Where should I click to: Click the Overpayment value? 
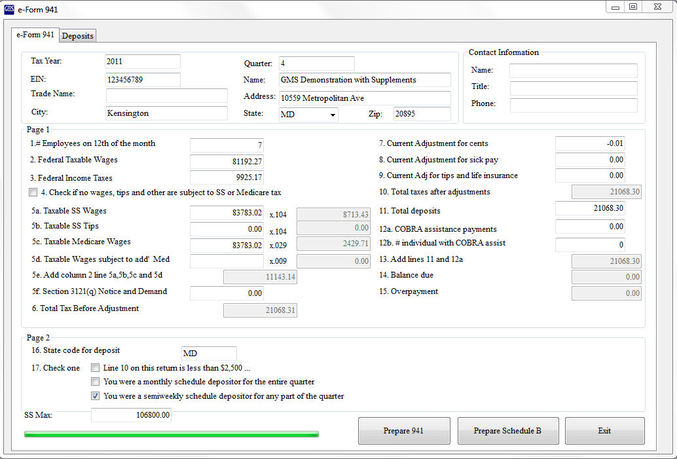click(607, 293)
